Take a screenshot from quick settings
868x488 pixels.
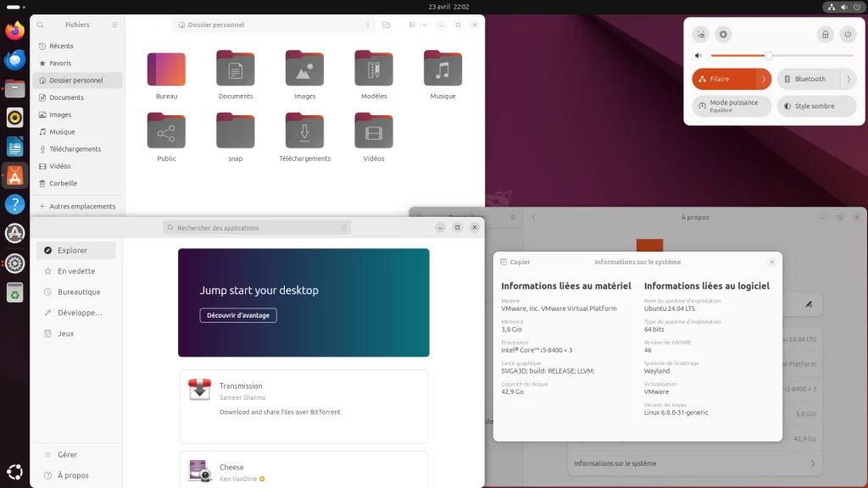tap(701, 34)
